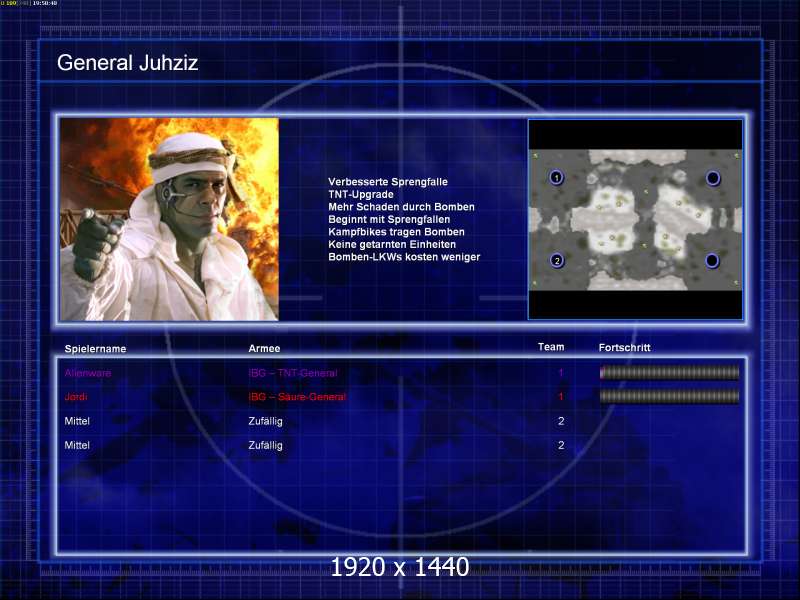800x600 pixels.
Task: Click Jordi's loading progress bar
Action: pyautogui.click(x=669, y=396)
